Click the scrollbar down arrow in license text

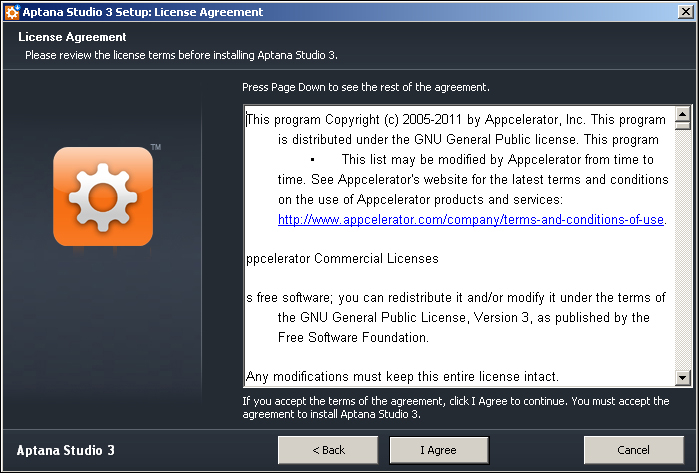click(683, 378)
